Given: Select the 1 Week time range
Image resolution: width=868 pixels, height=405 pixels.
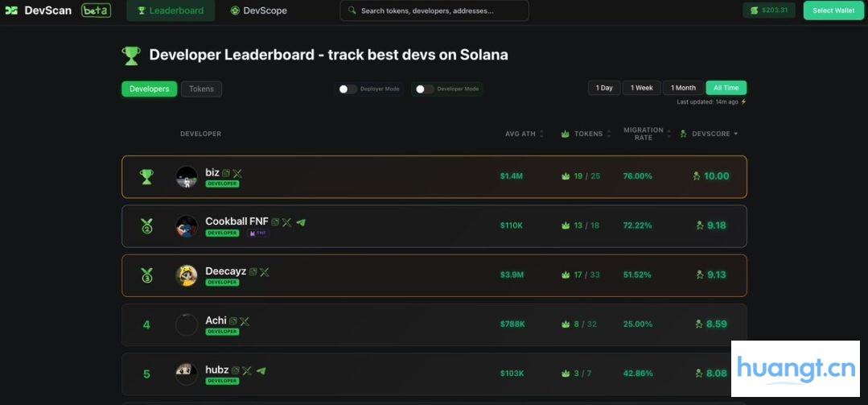Looking at the screenshot, I should [x=641, y=88].
